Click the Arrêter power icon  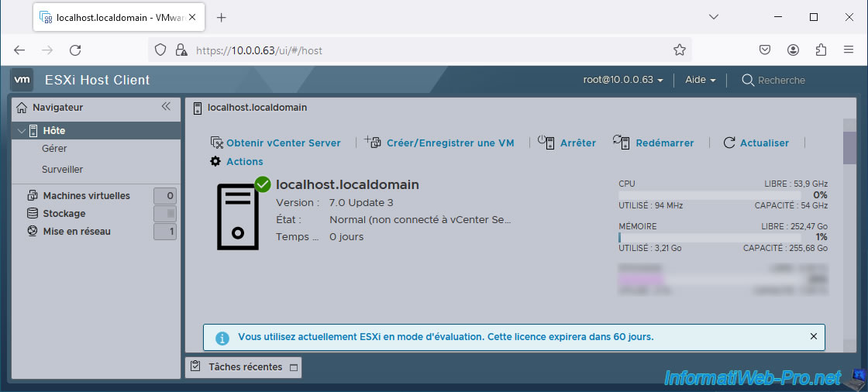point(547,143)
